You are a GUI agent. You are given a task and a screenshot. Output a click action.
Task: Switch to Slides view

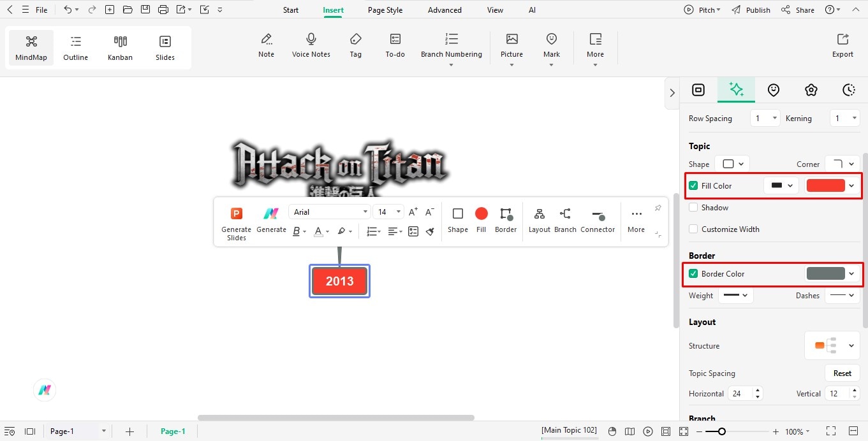click(165, 48)
